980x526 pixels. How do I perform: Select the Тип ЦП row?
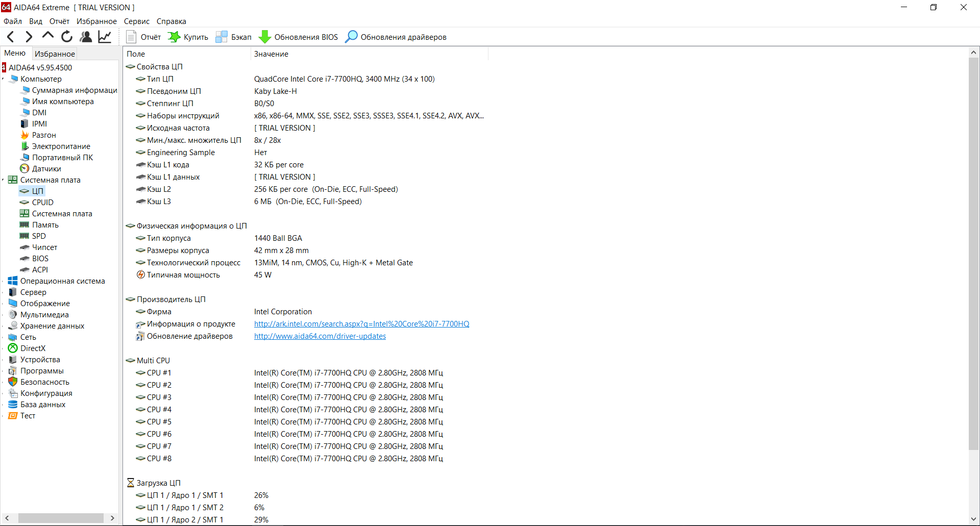[306, 79]
